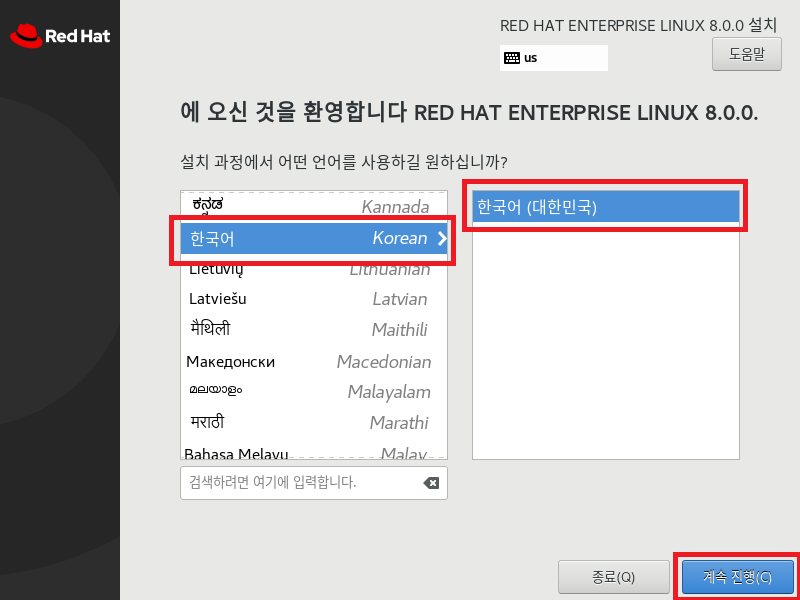This screenshot has height=600, width=800.
Task: Continue with the 계속 진행(C) button
Action: (x=738, y=577)
